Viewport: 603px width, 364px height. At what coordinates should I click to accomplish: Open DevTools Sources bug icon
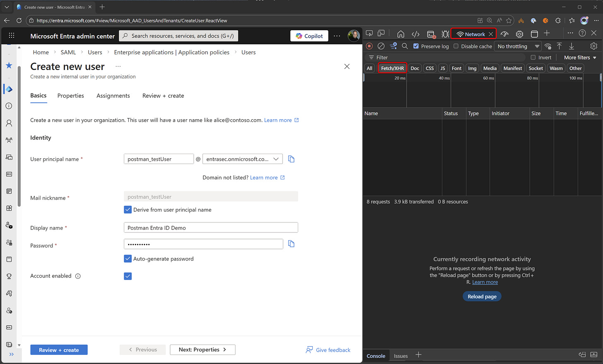(445, 34)
